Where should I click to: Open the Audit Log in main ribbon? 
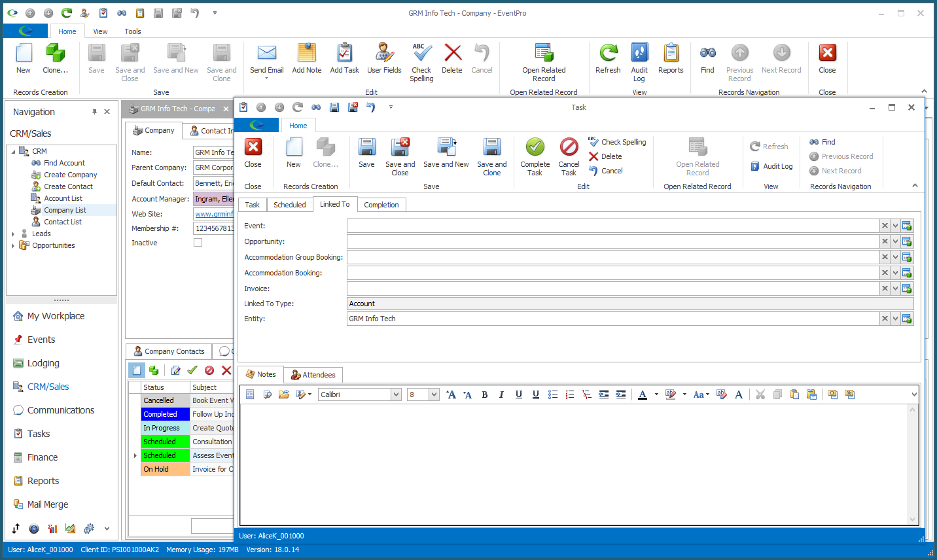pyautogui.click(x=639, y=63)
